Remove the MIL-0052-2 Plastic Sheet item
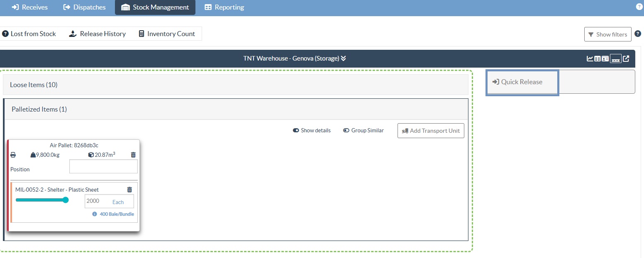Viewport: 644px width, 258px height. coord(129,190)
